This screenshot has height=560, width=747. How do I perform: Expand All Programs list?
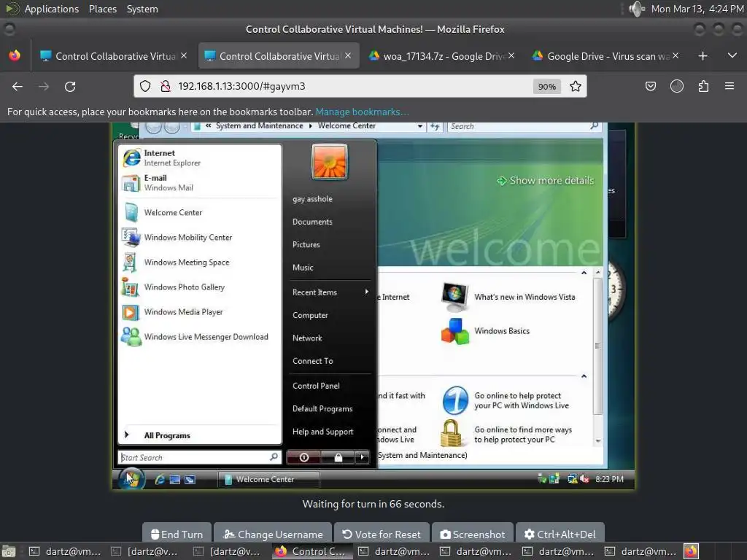pyautogui.click(x=199, y=435)
